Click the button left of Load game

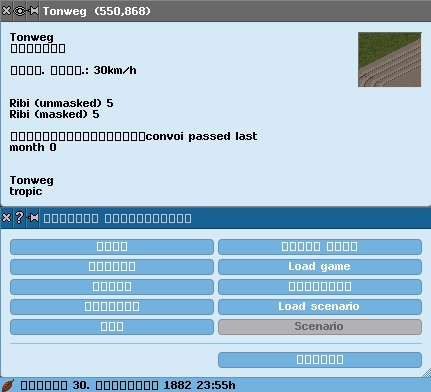tap(112, 267)
